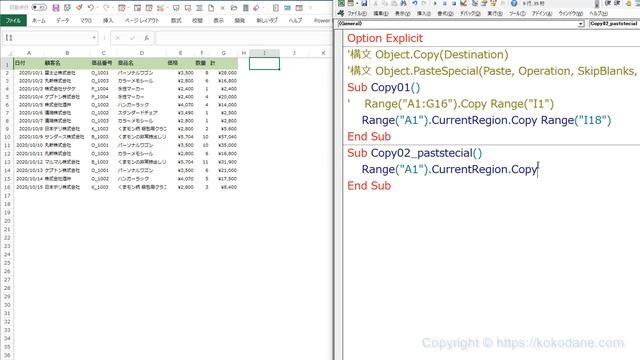The width and height of the screenshot is (640, 360).
Task: Expand the (General) object dropdown
Action: coord(581,24)
